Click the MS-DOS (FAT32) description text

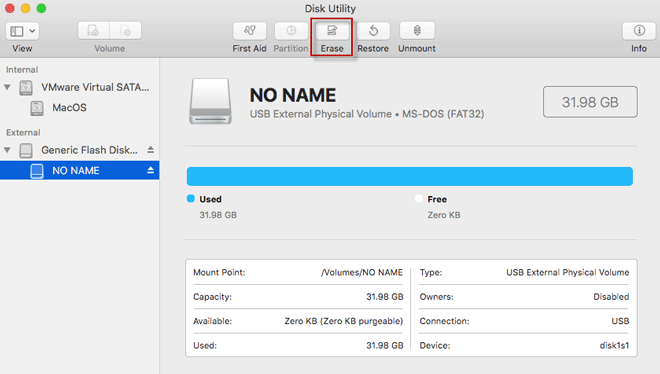pos(443,114)
